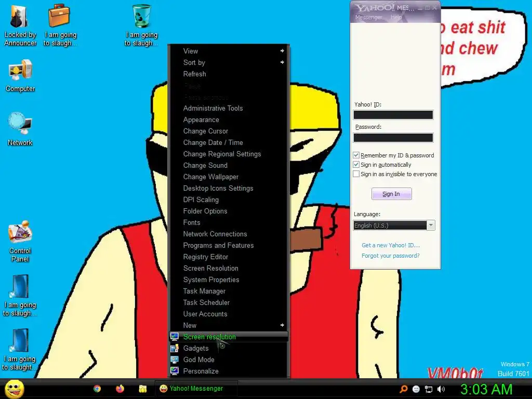Open Registry Editor entry

pos(229,257)
